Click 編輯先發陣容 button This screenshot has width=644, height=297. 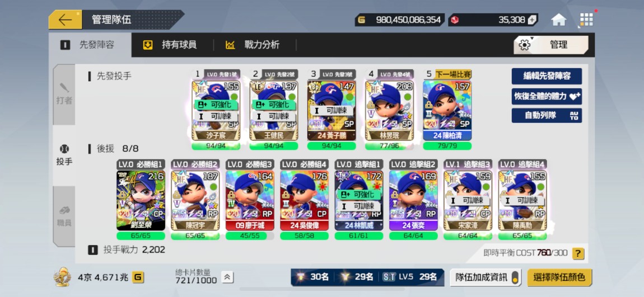tap(547, 76)
